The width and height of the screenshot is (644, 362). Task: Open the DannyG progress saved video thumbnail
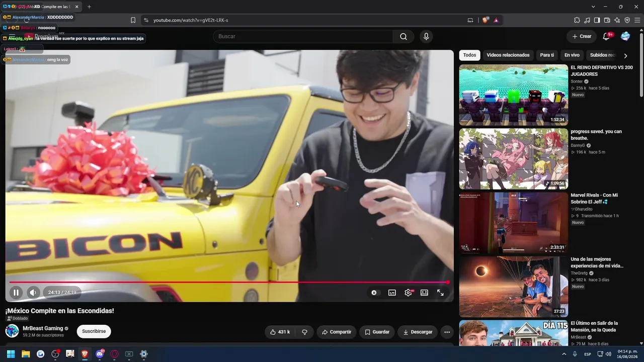pos(514,159)
